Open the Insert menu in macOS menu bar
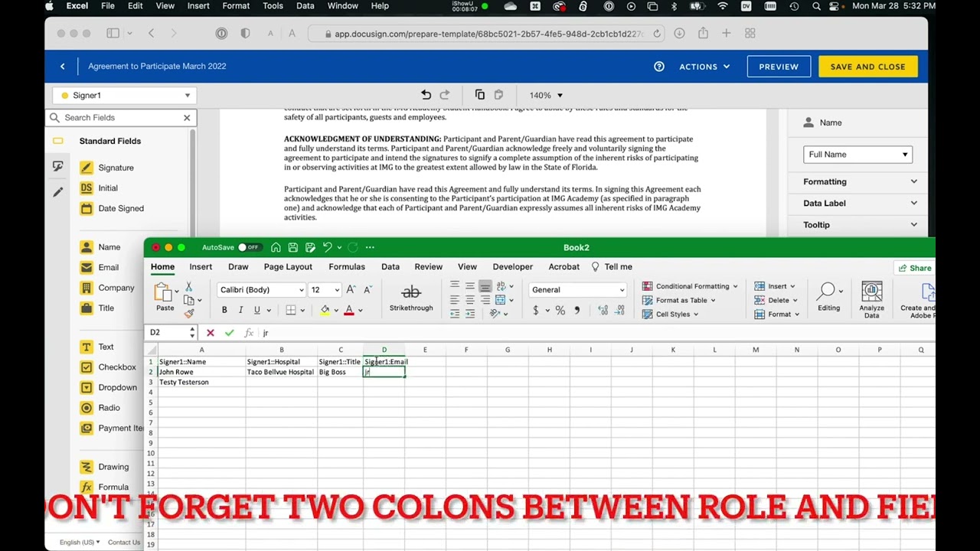The height and width of the screenshot is (551, 980). click(x=198, y=6)
